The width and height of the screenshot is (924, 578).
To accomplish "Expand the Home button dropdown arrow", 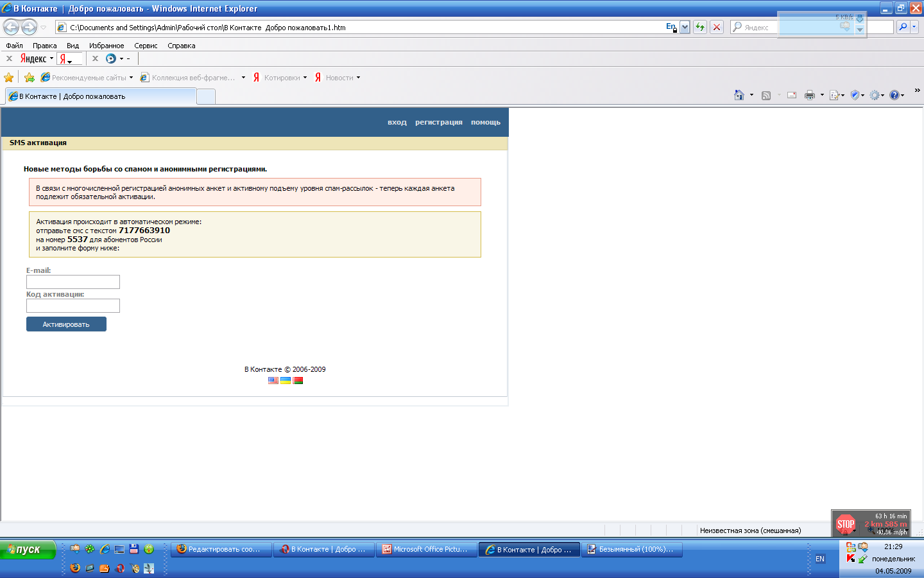I will coord(751,95).
